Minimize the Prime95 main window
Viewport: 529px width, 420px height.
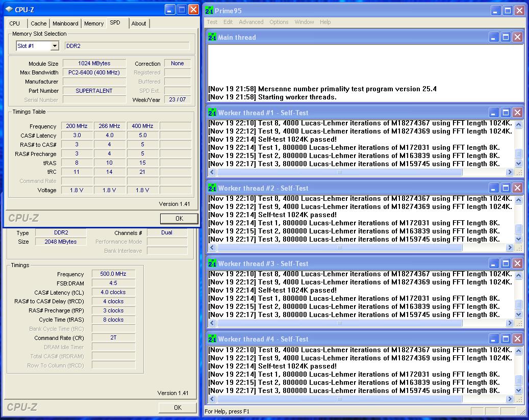coord(495,11)
